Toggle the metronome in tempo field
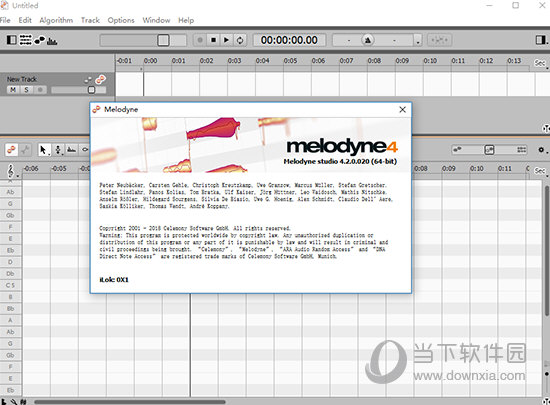The height and width of the screenshot is (405, 550). (368, 40)
